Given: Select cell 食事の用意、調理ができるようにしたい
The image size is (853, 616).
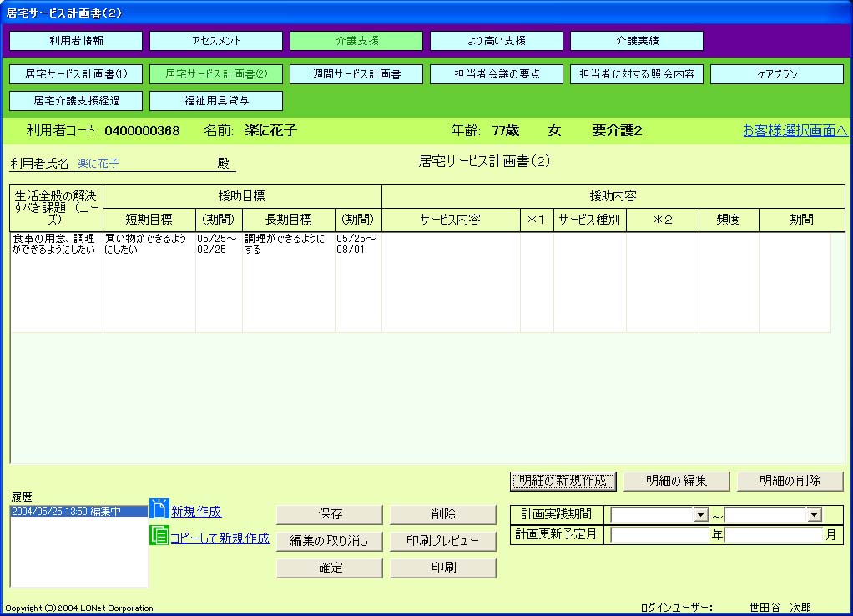Looking at the screenshot, I should [x=57, y=282].
